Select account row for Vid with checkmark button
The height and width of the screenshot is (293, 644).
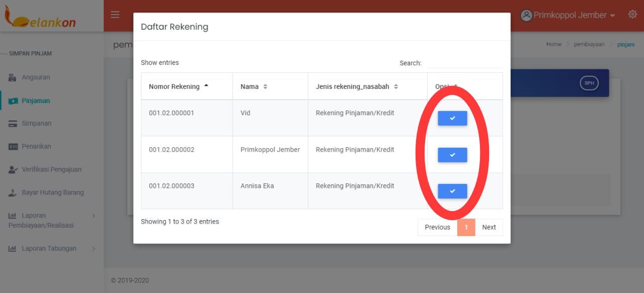coord(452,118)
